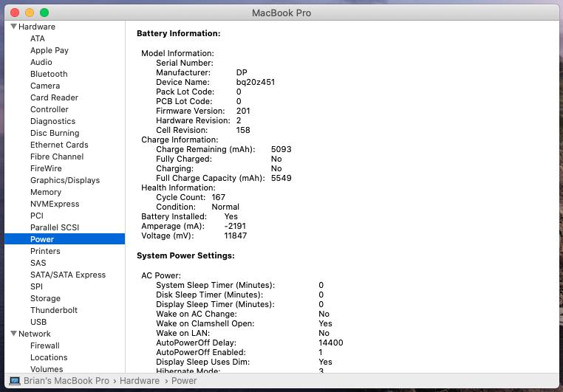Click the Condition value Normal
Viewport: 563px width, 392px height.
click(225, 207)
